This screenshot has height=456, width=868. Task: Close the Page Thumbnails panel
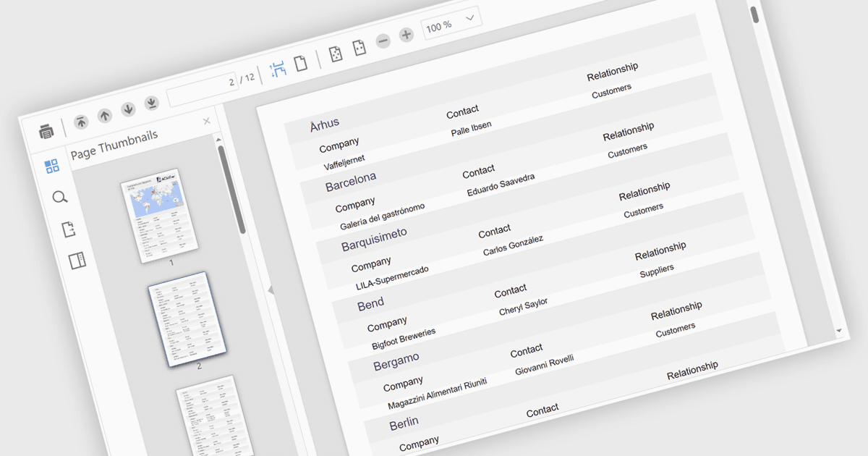click(207, 121)
